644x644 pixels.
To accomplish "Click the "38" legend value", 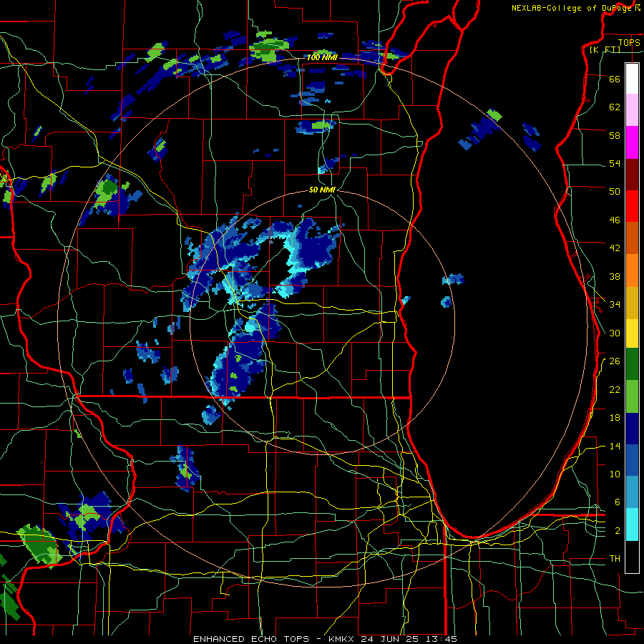I will coord(615,276).
